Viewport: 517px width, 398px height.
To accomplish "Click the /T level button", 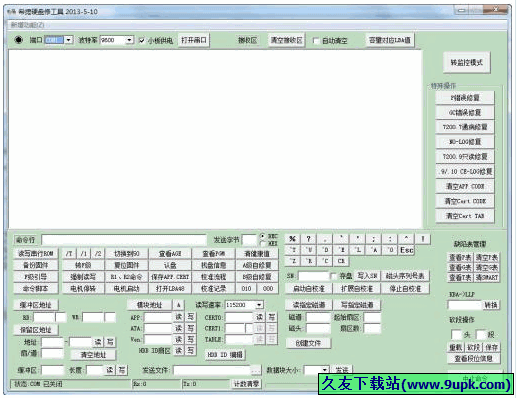I will [69, 254].
